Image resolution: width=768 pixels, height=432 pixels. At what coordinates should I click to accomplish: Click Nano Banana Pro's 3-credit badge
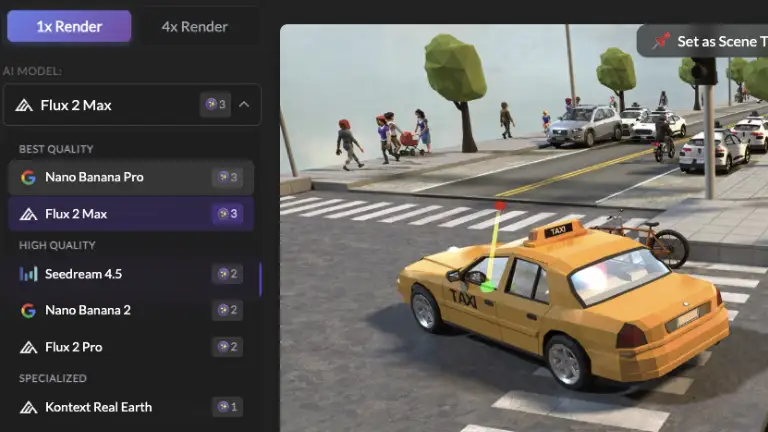[227, 177]
